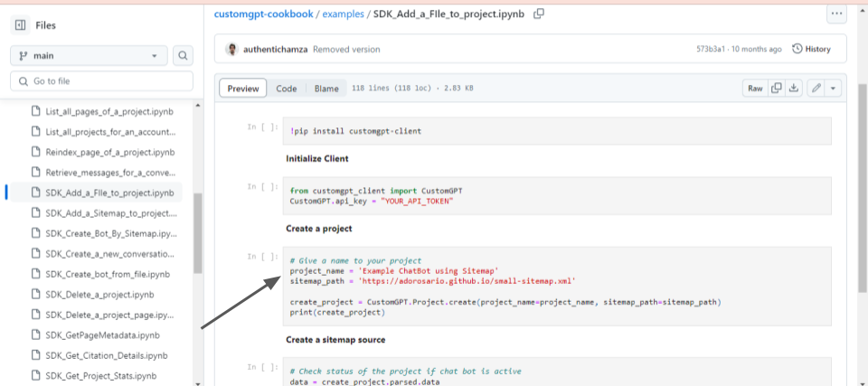Open commit 573b3a1 link
868x386 pixels.
711,50
